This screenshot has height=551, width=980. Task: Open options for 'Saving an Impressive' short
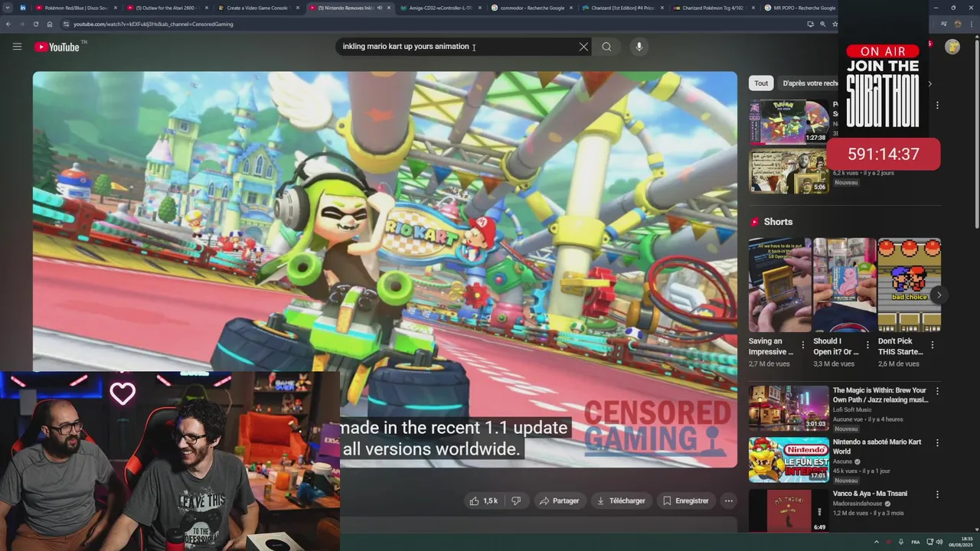coord(803,345)
